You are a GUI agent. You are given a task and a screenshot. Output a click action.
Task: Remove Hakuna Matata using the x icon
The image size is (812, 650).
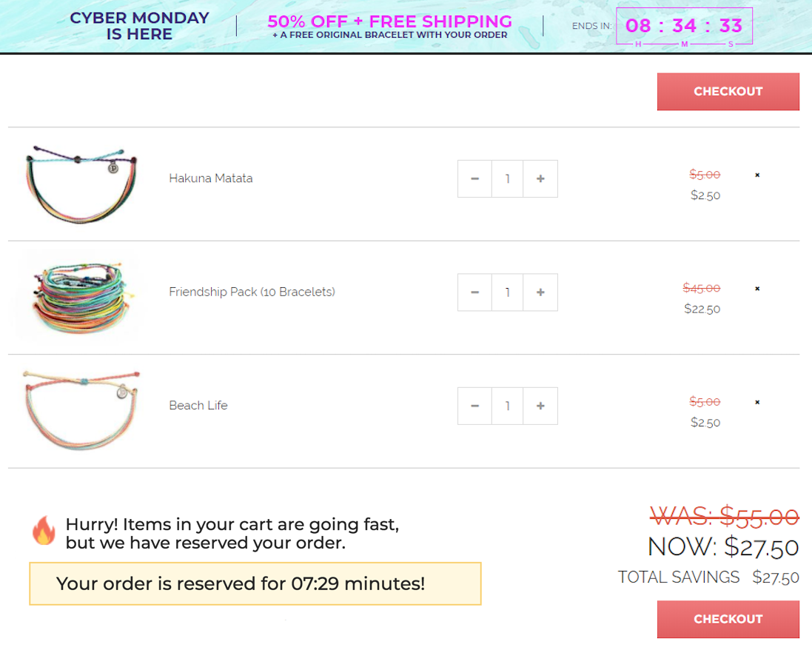coord(757,175)
